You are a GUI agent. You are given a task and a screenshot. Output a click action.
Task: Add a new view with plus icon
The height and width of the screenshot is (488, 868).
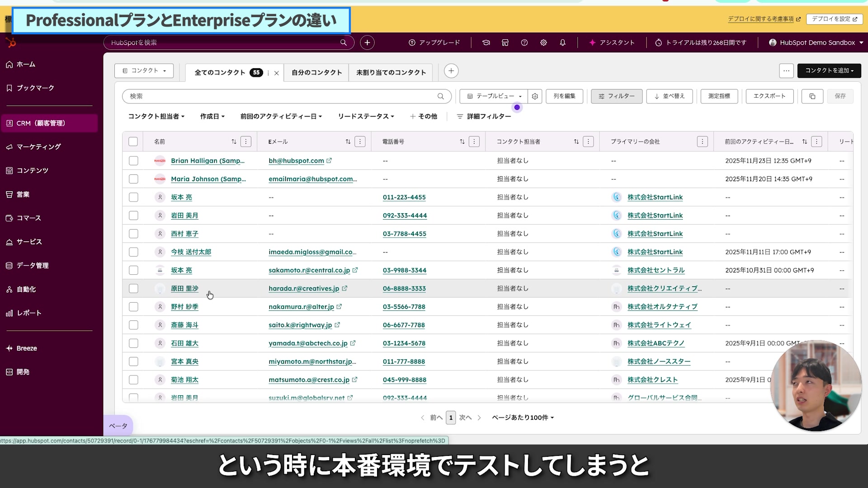(x=451, y=71)
